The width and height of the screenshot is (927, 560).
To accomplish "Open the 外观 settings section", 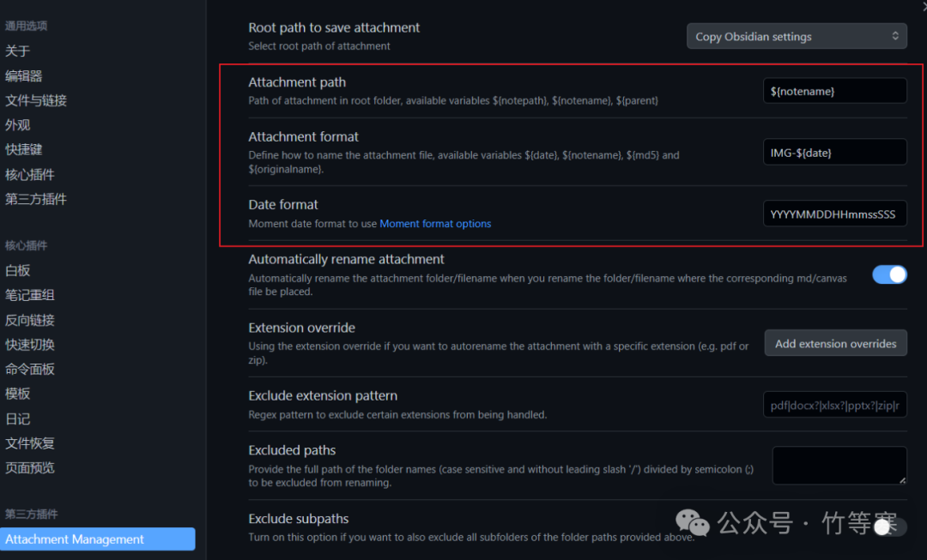I will pos(18,125).
